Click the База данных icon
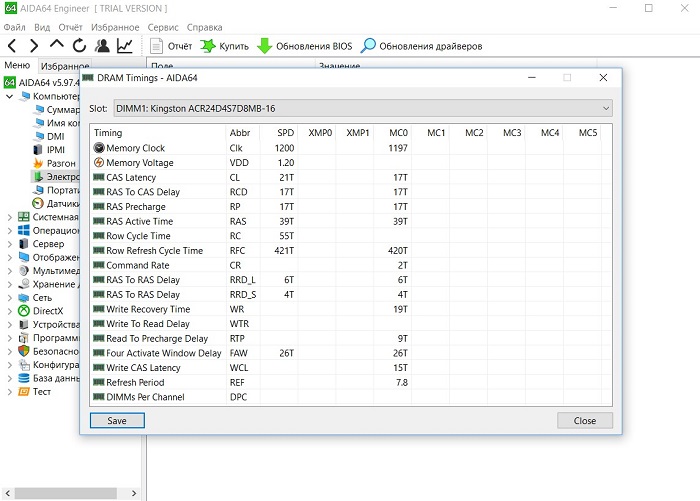Image resolution: width=700 pixels, height=501 pixels. [x=24, y=378]
